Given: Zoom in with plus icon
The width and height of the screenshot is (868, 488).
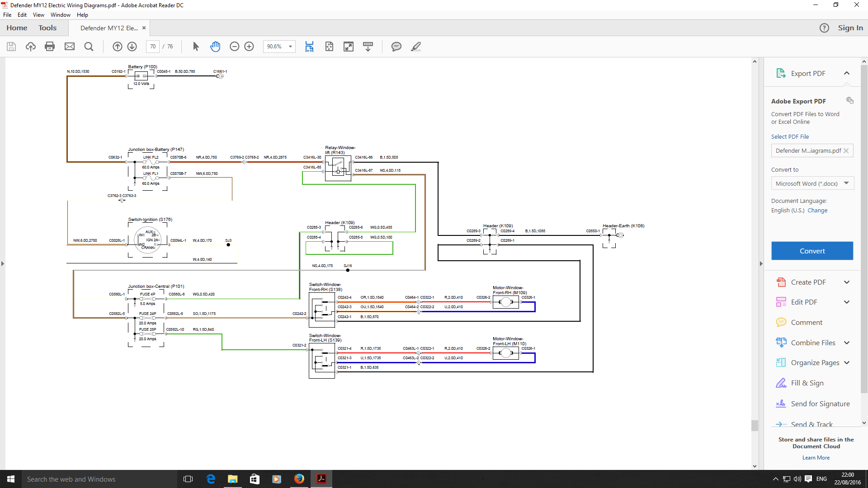Looking at the screenshot, I should click(x=249, y=47).
